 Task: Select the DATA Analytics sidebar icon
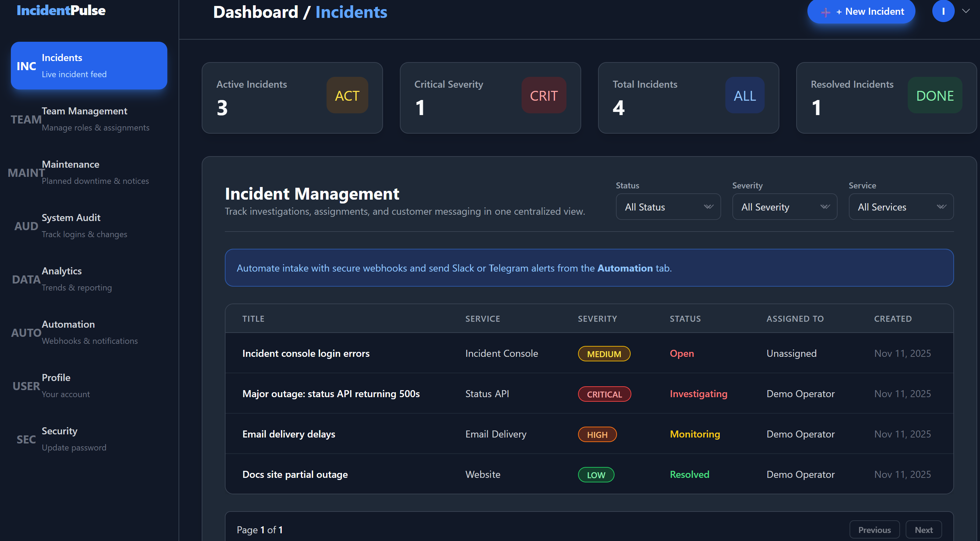point(26,279)
